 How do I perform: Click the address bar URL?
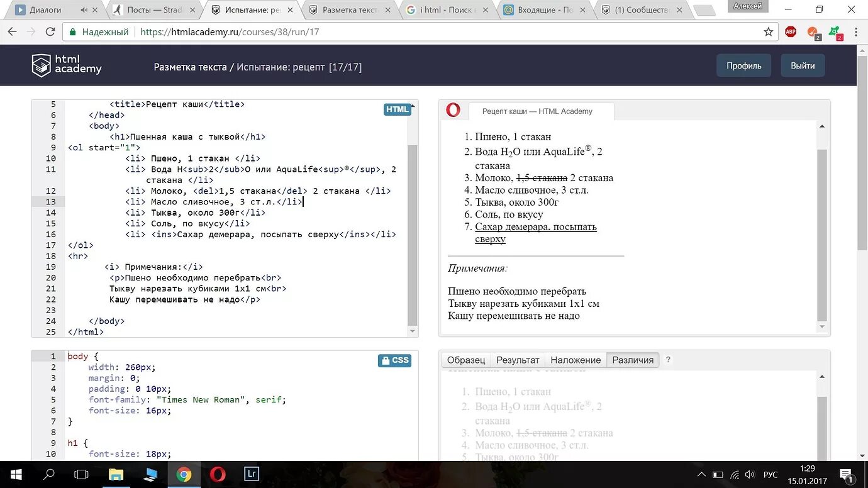click(x=230, y=32)
